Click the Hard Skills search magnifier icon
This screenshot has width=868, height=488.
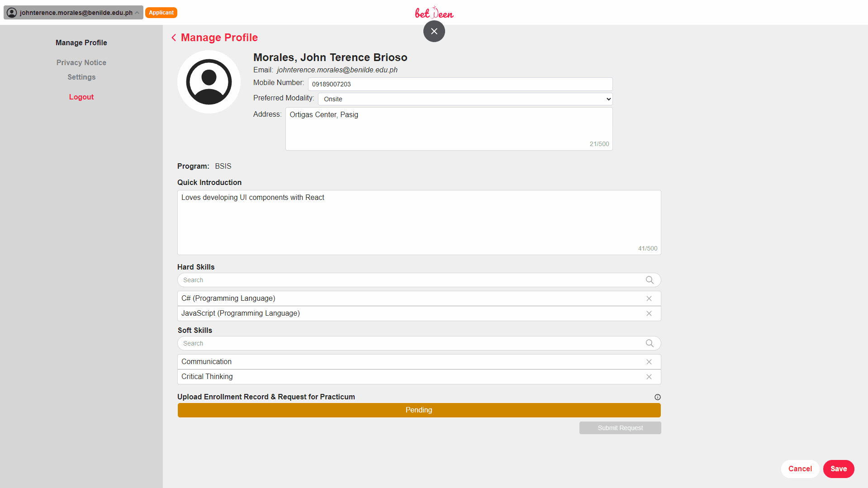tap(650, 280)
